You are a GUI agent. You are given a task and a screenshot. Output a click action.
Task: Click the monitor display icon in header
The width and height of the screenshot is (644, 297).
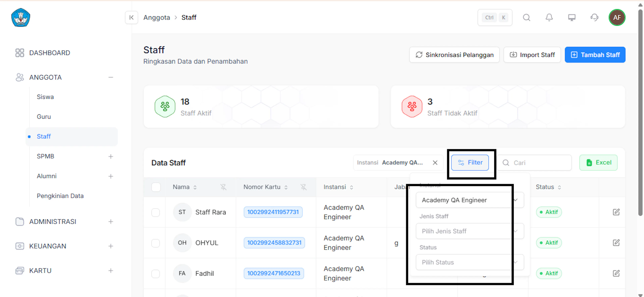[x=572, y=17]
